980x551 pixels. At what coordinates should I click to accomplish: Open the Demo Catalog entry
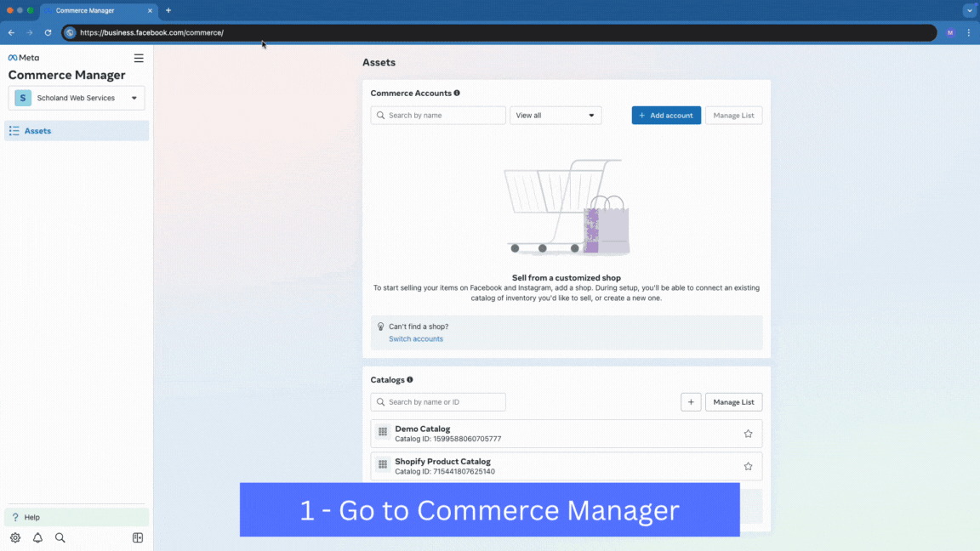click(424, 429)
